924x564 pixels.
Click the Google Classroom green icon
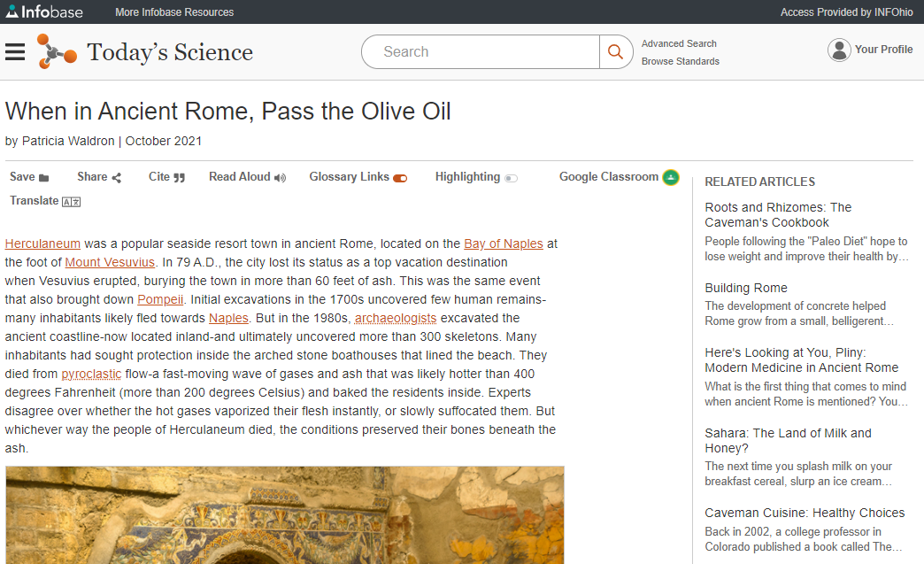click(671, 177)
